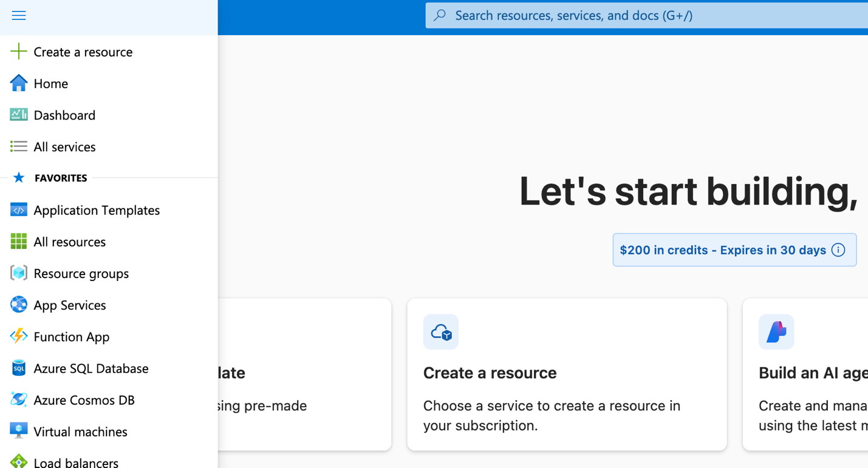Select the Home icon in the sidebar
Image resolution: width=868 pixels, height=468 pixels.
19,83
